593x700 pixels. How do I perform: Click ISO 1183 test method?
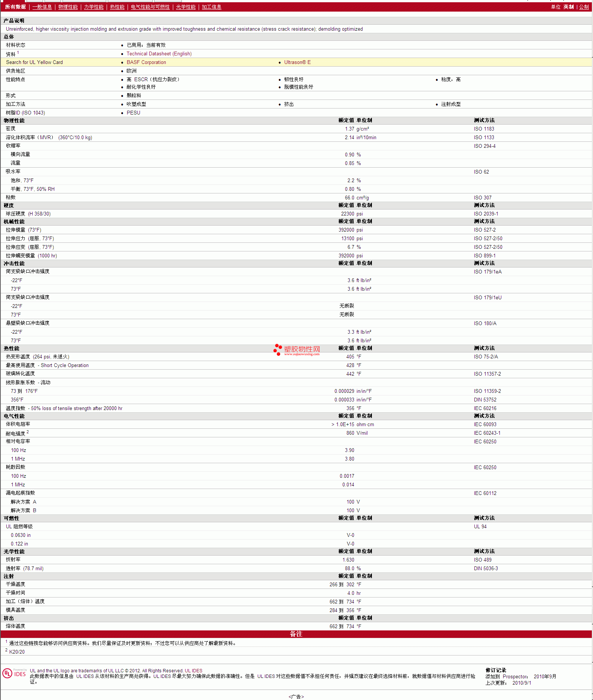point(484,129)
